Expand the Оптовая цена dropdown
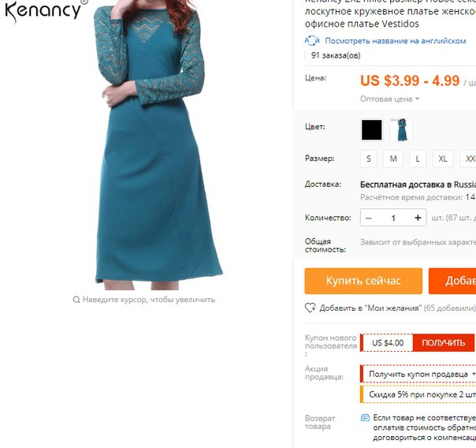This screenshot has width=476, height=448. [389, 99]
